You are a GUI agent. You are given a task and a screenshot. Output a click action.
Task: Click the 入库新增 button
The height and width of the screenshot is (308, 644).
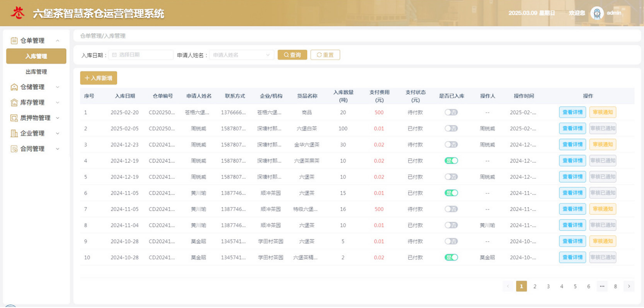(x=99, y=78)
